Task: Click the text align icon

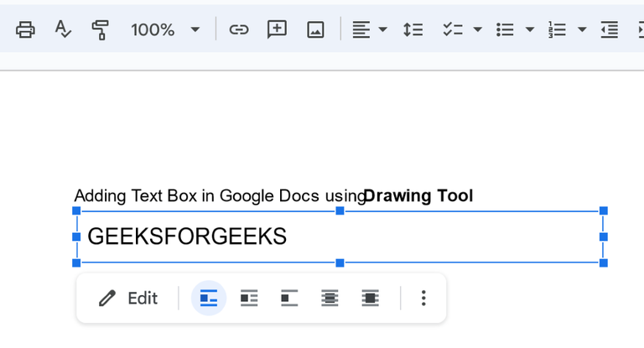Action: pos(361,29)
